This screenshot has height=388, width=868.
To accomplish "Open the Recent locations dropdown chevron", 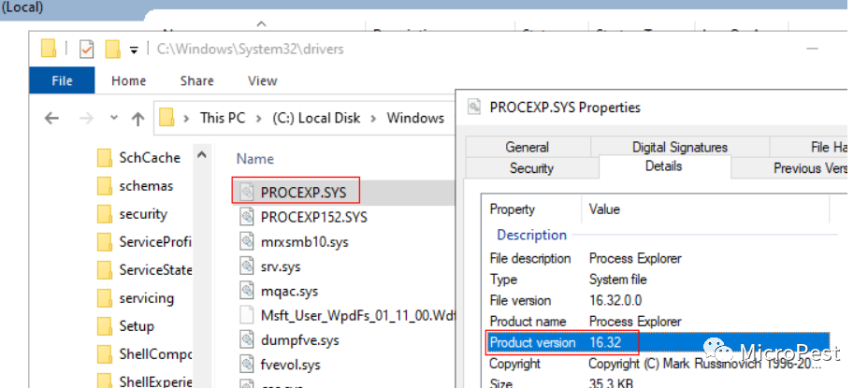I will pyautogui.click(x=114, y=118).
